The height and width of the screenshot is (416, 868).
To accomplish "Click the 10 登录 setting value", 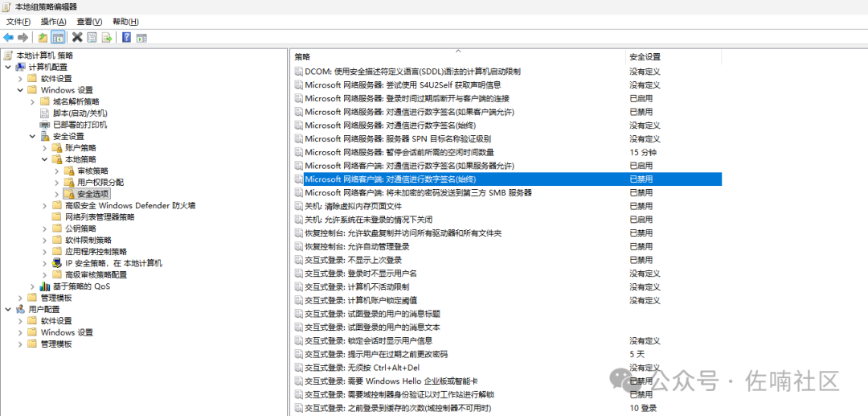I will pyautogui.click(x=643, y=408).
